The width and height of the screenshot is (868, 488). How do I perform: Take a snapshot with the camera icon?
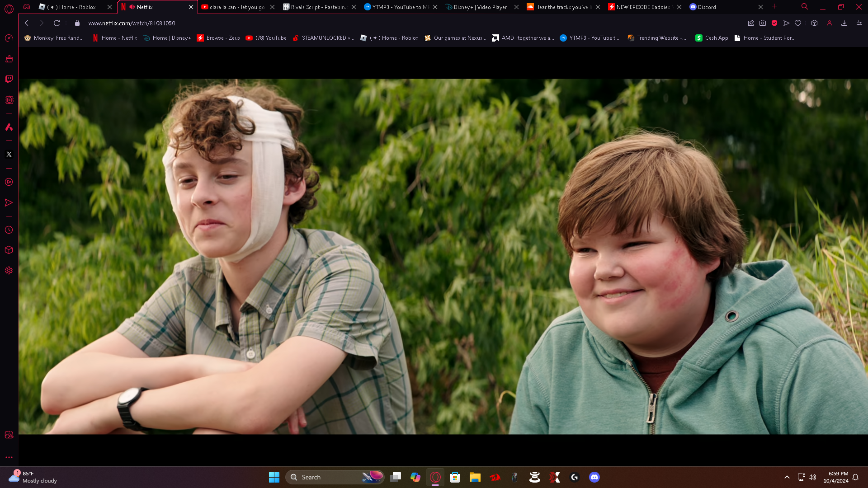tap(763, 23)
